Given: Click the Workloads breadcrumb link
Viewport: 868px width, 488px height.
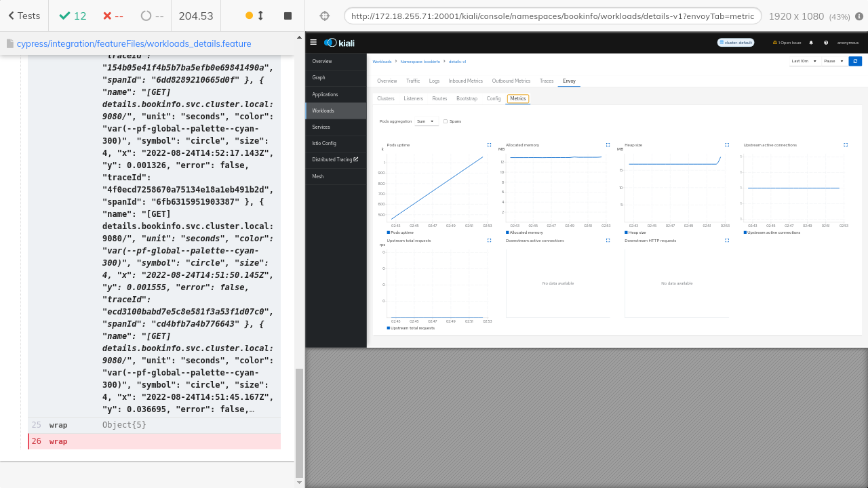Looking at the screenshot, I should pos(382,62).
